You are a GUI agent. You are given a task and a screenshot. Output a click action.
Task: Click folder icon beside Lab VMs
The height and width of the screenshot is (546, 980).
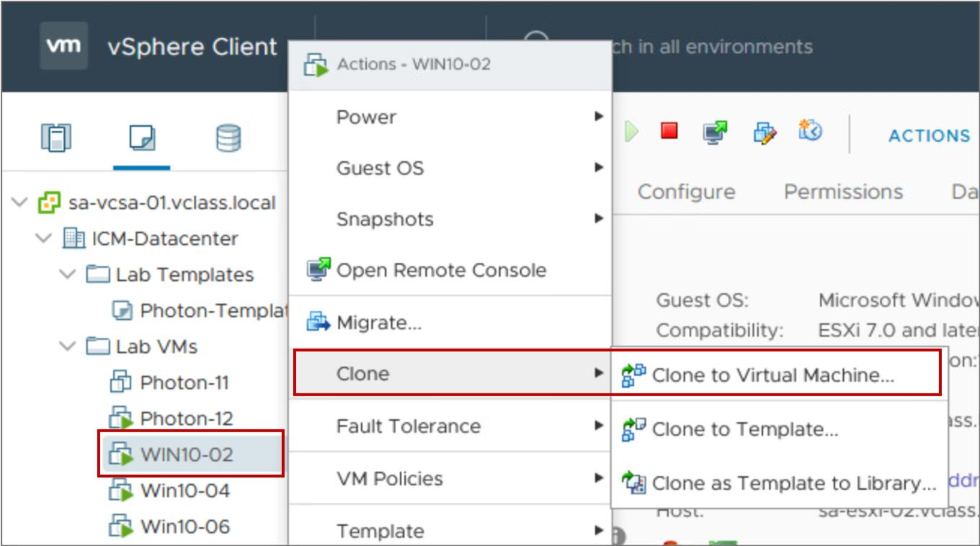click(97, 346)
